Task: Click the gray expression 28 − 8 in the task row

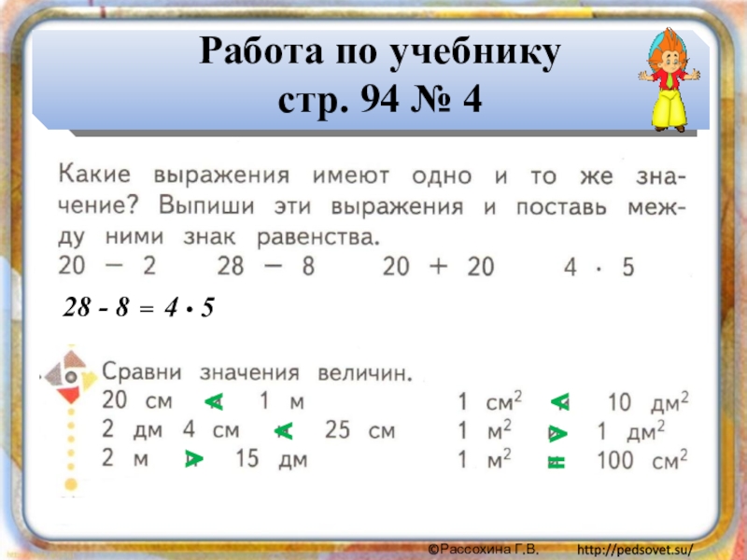Action: tap(266, 266)
